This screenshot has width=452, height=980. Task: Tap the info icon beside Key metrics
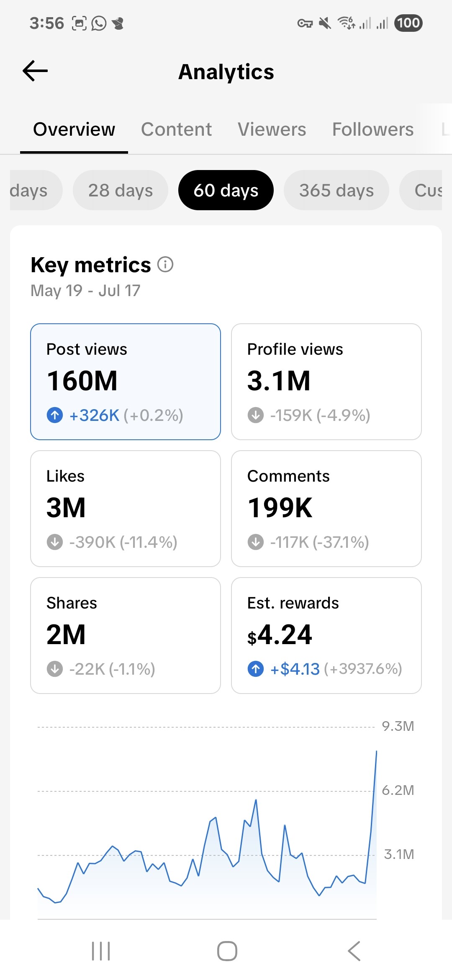click(x=165, y=265)
